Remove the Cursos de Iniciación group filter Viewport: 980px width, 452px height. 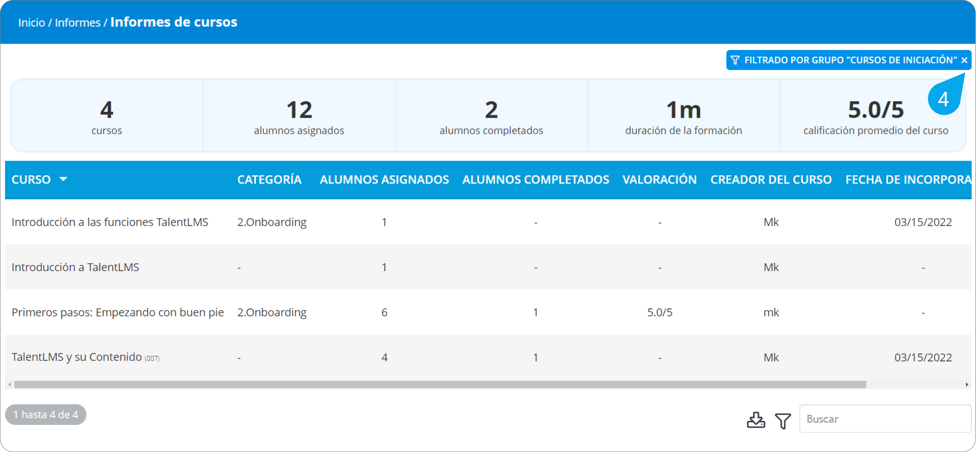(x=964, y=60)
